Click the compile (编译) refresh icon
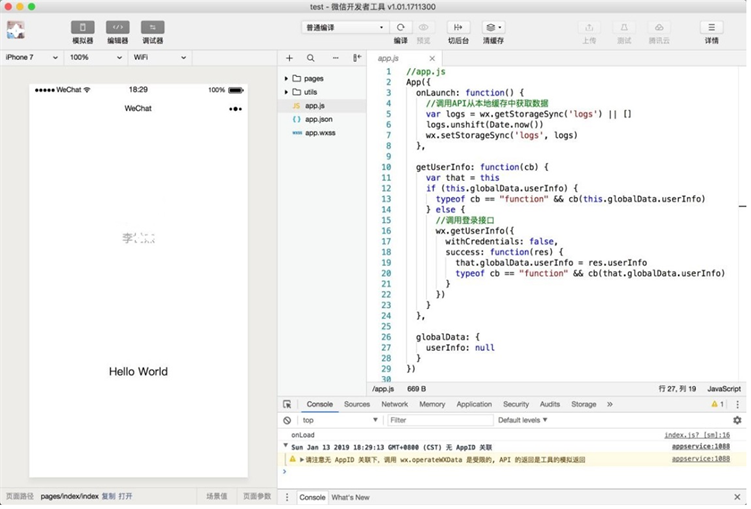751x509 pixels. [400, 27]
